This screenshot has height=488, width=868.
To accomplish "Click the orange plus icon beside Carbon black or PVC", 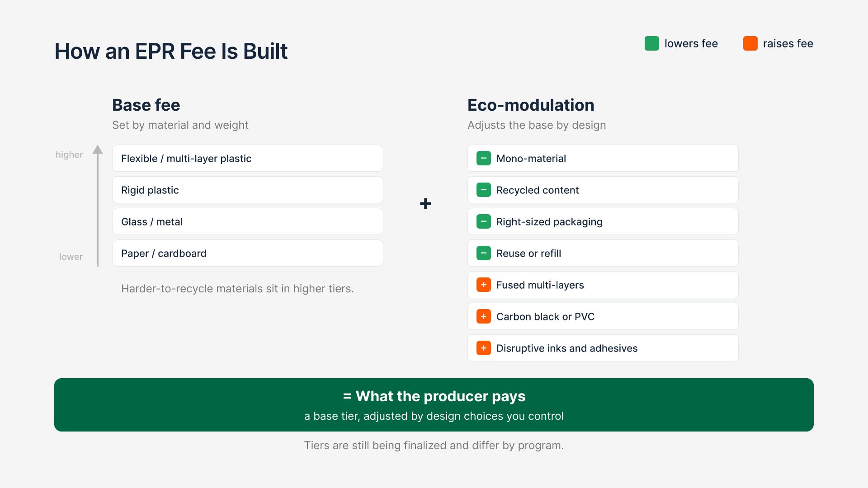I will pyautogui.click(x=483, y=316).
